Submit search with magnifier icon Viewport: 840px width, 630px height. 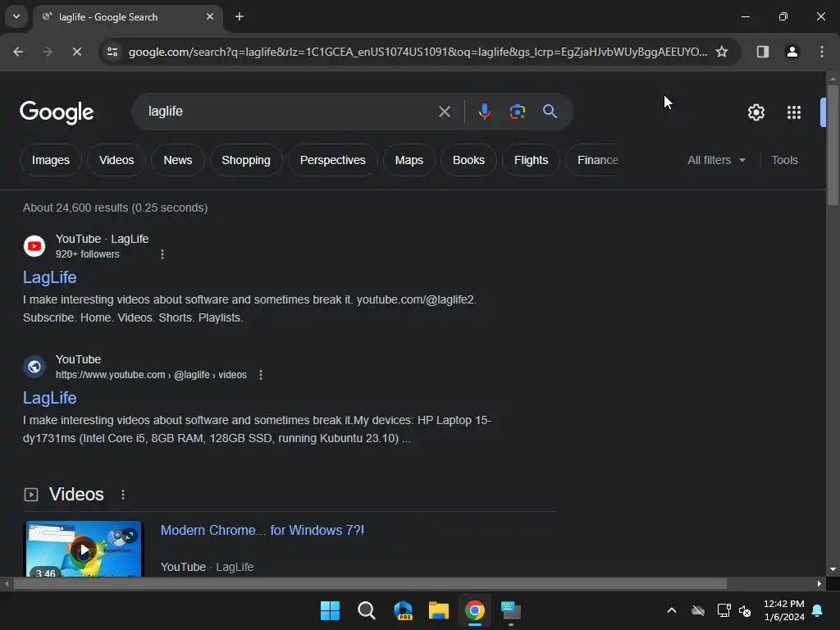pyautogui.click(x=550, y=112)
